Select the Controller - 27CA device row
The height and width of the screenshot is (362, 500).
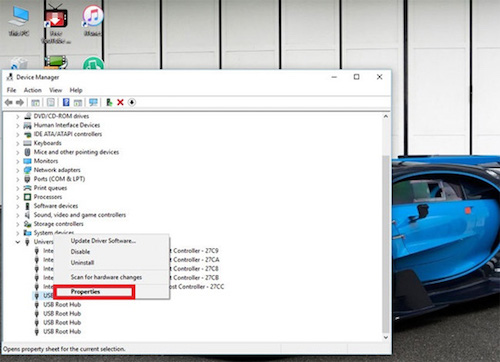tap(194, 260)
